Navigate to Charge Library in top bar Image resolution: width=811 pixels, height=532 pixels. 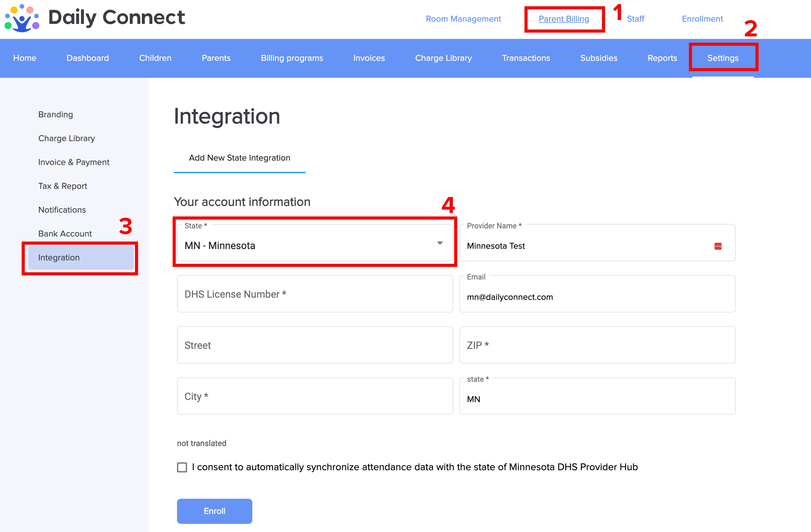pos(443,58)
